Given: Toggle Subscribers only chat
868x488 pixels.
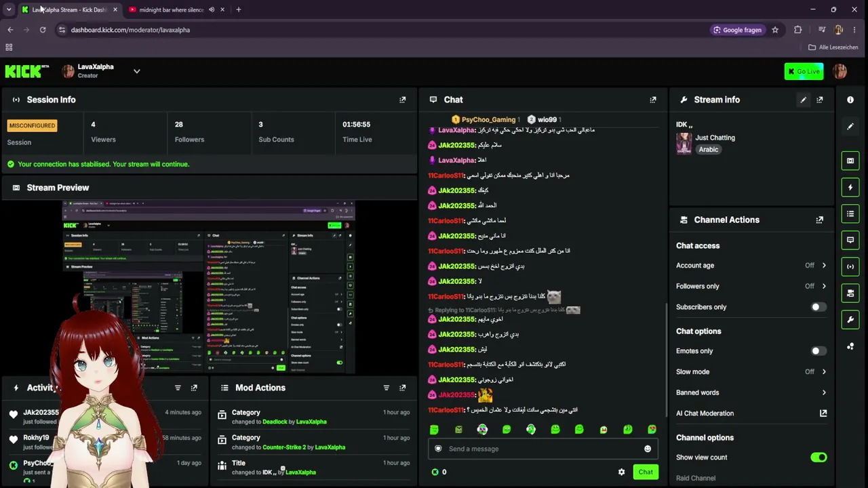Looking at the screenshot, I should [x=818, y=307].
